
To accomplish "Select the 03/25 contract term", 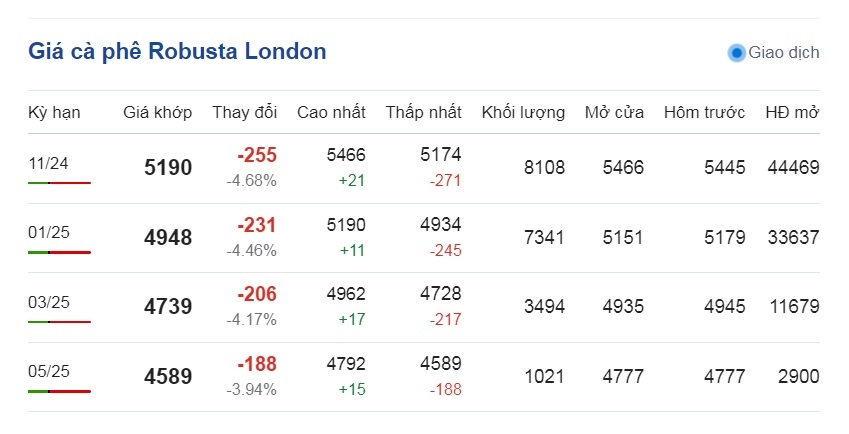I will 49,302.
